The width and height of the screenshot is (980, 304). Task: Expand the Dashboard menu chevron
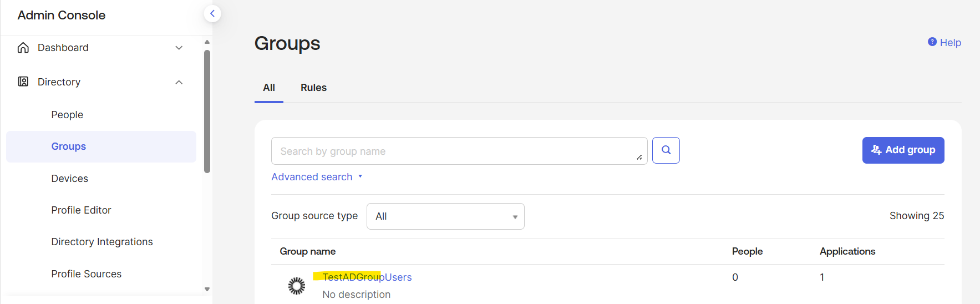pyautogui.click(x=179, y=48)
